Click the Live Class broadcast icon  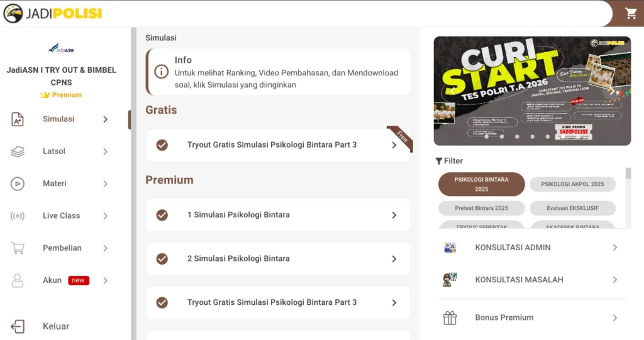17,216
